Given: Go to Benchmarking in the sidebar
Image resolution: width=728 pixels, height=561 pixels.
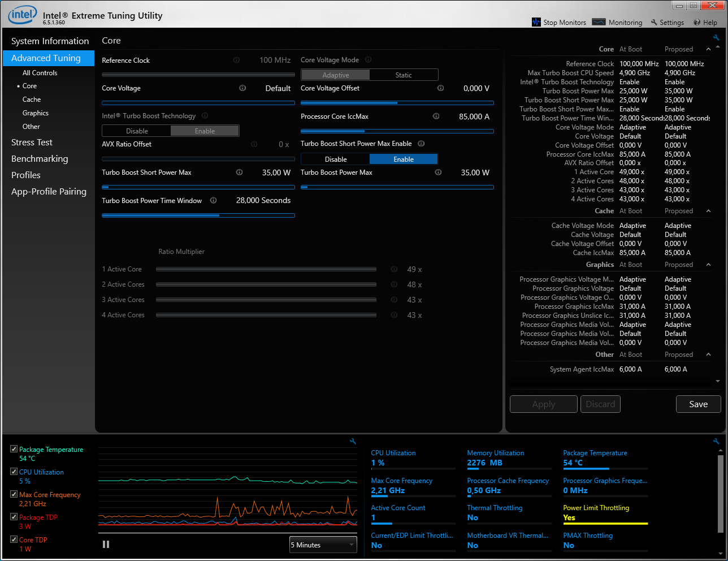Looking at the screenshot, I should [x=40, y=159].
